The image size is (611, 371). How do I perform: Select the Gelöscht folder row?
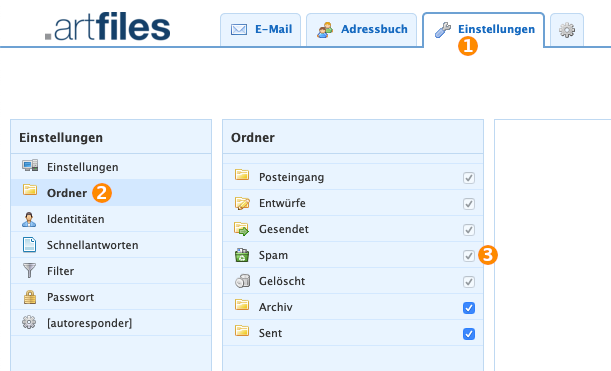(353, 281)
